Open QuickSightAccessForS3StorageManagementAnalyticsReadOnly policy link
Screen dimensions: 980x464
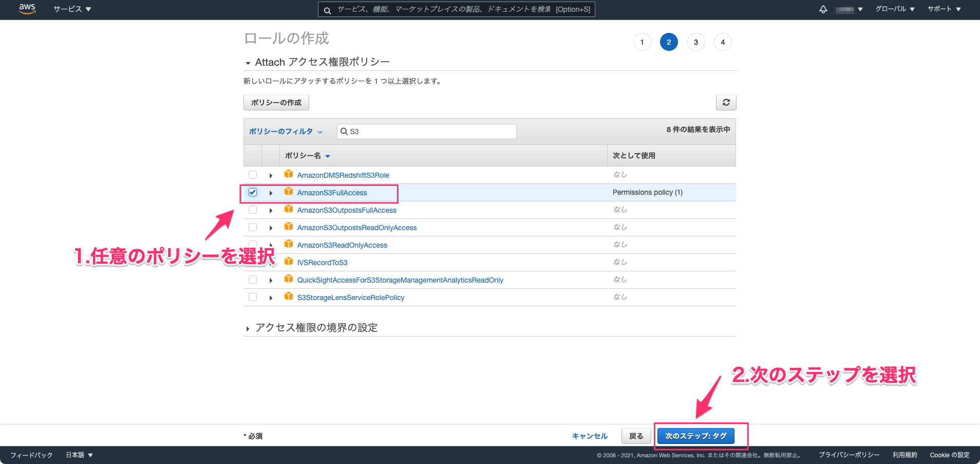(x=400, y=280)
